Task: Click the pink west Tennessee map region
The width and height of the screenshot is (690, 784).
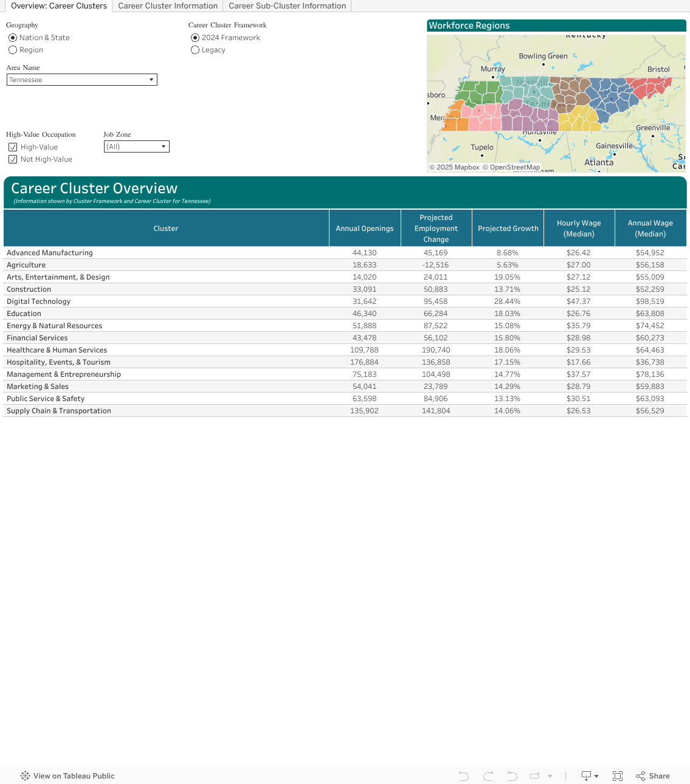Action: coord(480,117)
